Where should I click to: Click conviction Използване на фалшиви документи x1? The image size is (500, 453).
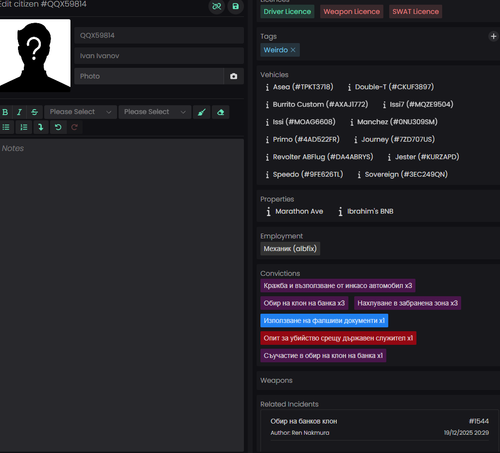[324, 321]
